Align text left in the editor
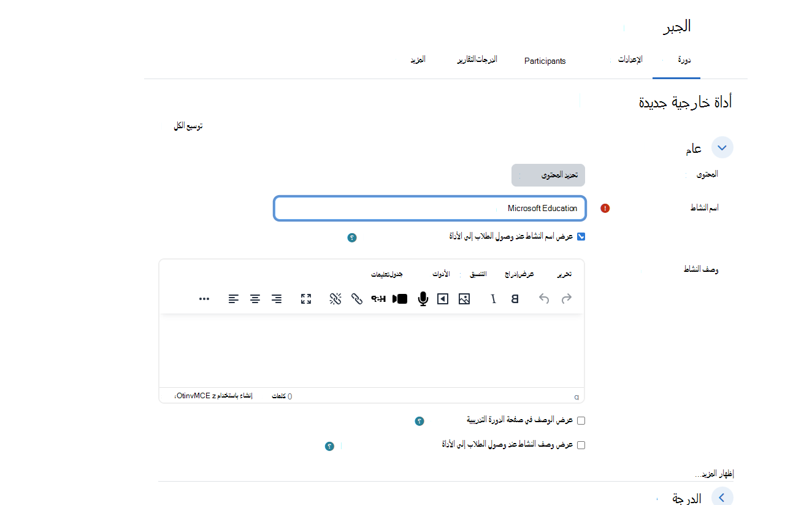The height and width of the screenshot is (505, 812). pos(234,299)
